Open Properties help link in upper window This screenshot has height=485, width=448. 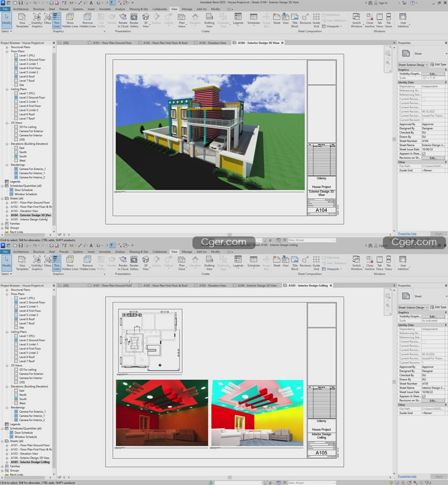[407, 234]
